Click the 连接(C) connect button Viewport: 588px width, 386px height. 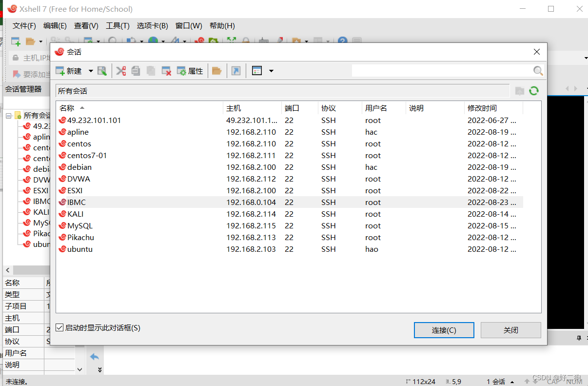(x=444, y=330)
